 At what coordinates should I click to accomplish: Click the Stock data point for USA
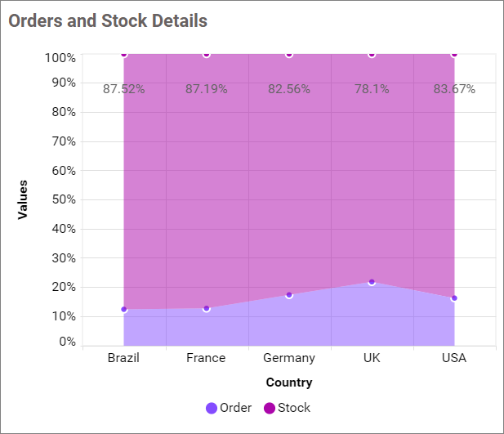point(454,55)
